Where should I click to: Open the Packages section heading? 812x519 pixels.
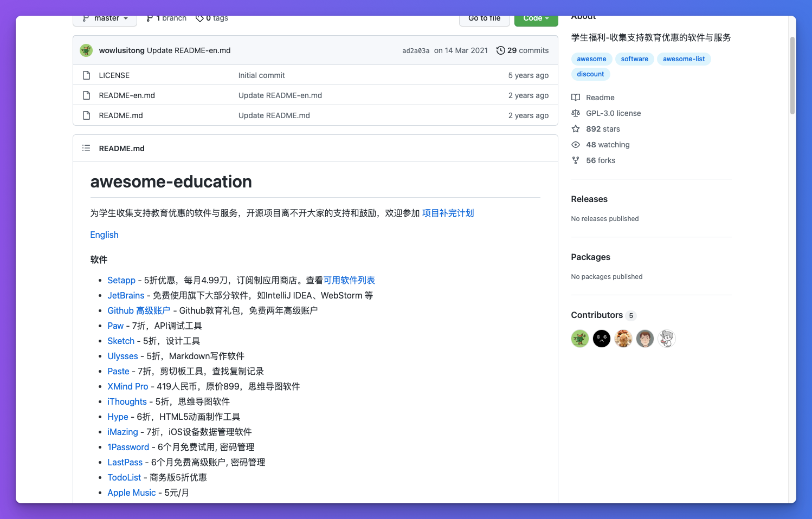click(x=591, y=257)
